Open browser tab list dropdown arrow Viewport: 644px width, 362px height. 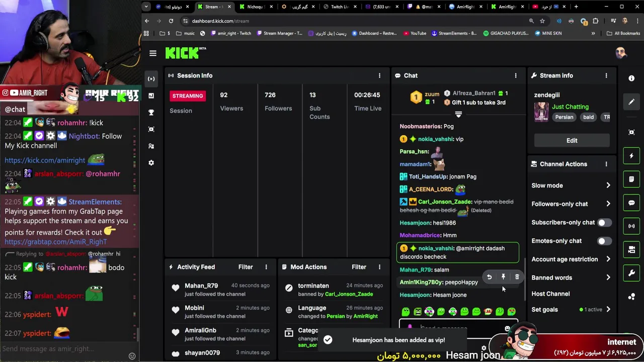pyautogui.click(x=146, y=7)
